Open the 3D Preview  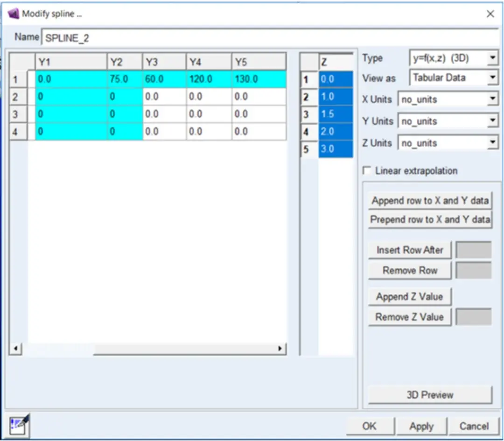point(430,395)
